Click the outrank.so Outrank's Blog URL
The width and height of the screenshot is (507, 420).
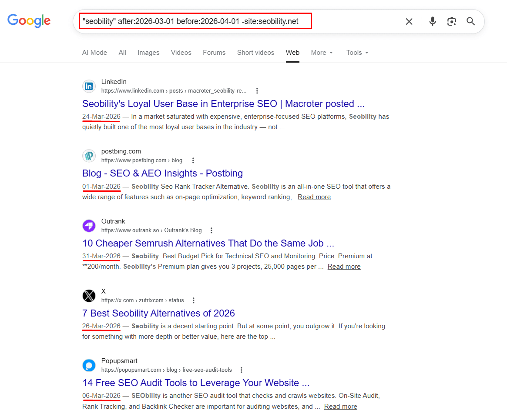point(151,230)
